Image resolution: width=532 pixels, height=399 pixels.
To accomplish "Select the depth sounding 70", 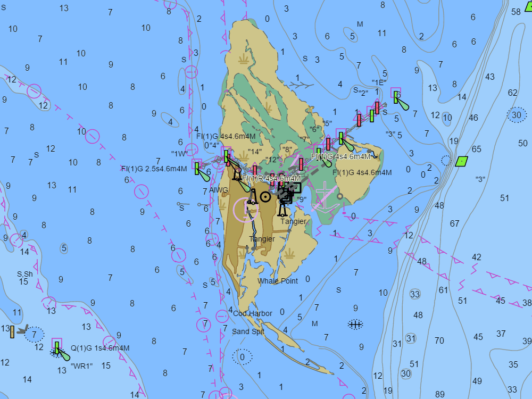I will (x=439, y=340).
